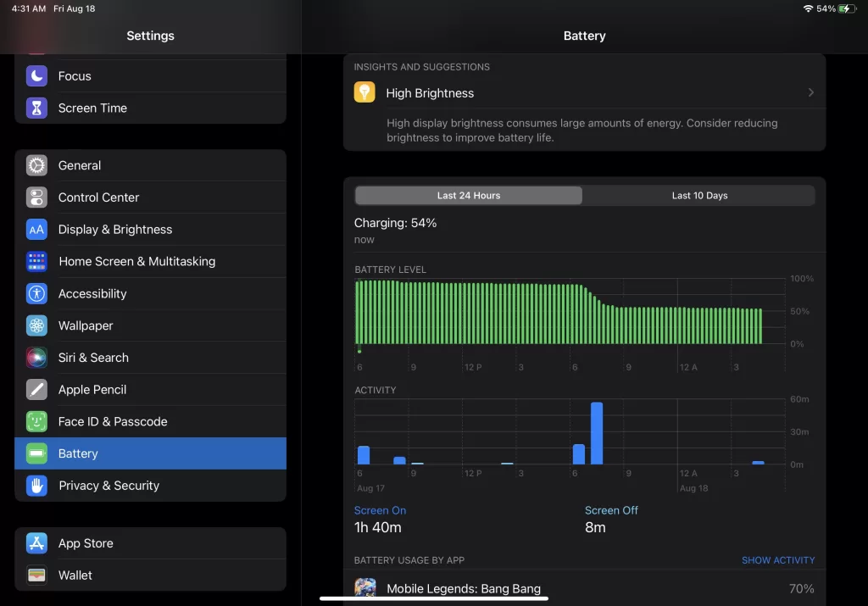The image size is (868, 606).
Task: Open the Home Screen & Multitasking grid icon
Action: (36, 261)
